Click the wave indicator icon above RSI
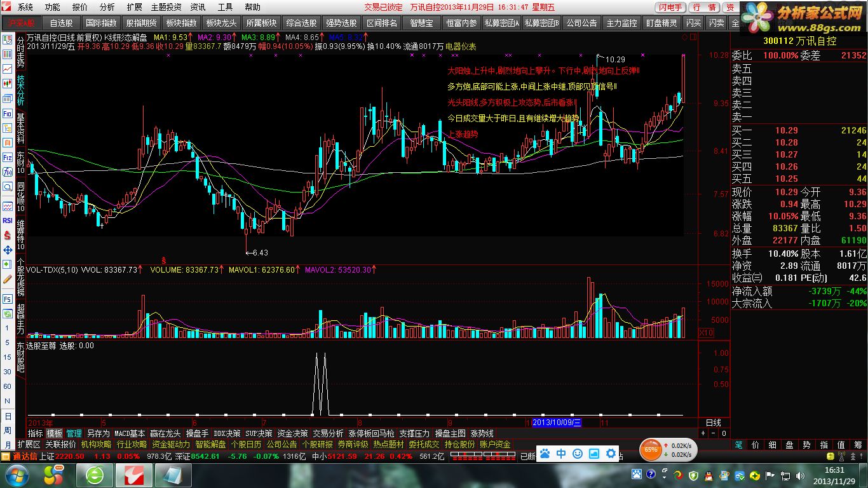The height and width of the screenshot is (488, 868). click(x=8, y=206)
